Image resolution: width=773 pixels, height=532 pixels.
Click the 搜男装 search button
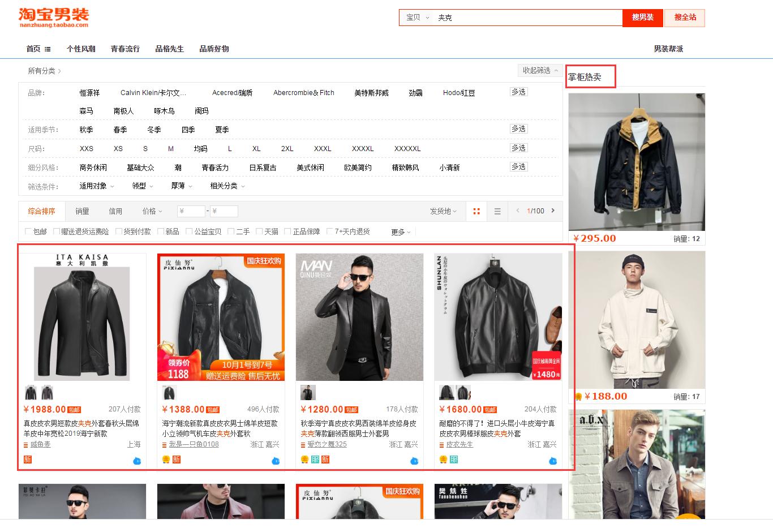[642, 18]
